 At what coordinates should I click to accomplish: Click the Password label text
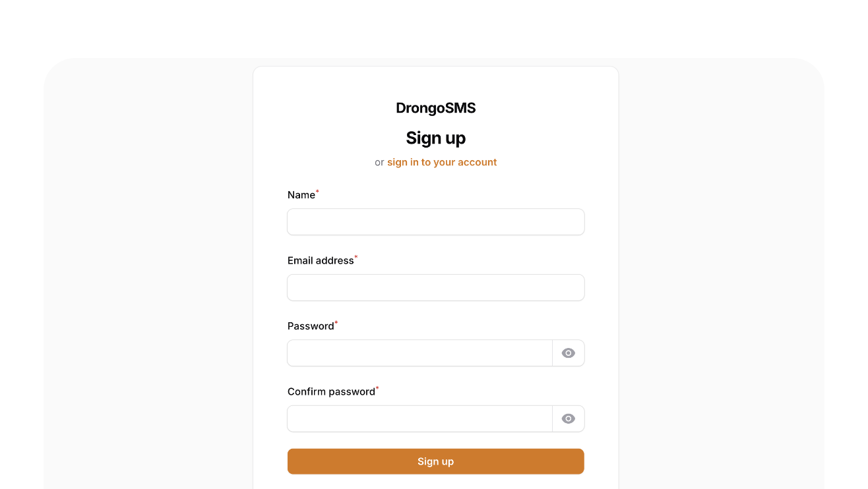(x=311, y=326)
